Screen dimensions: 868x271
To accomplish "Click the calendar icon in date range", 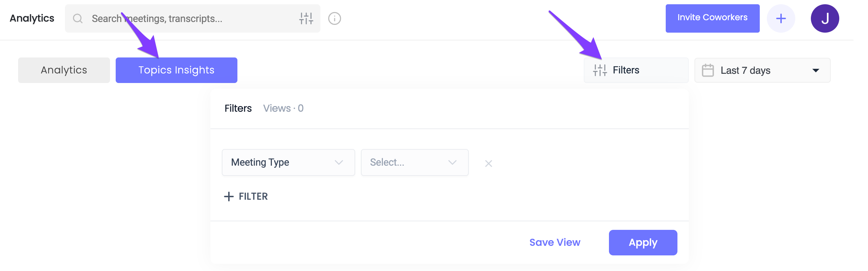I will 708,70.
